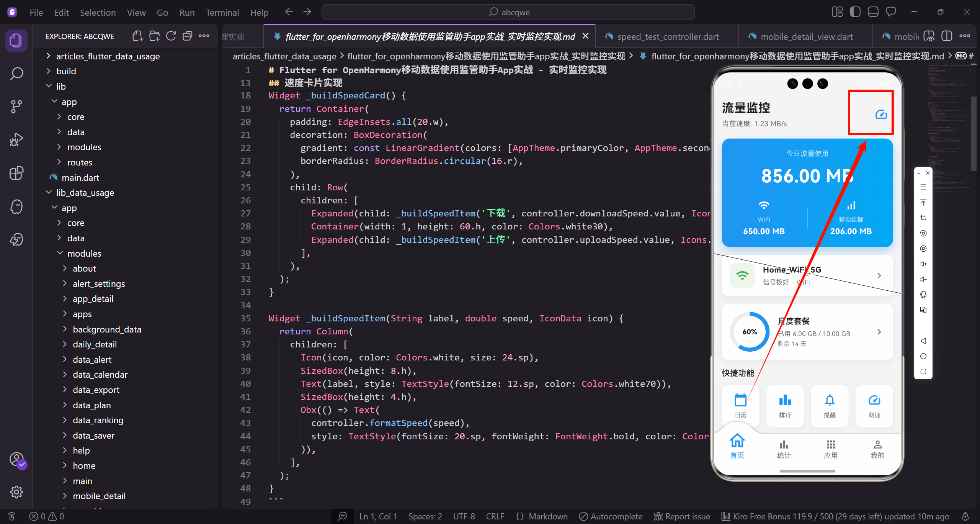Image resolution: width=980 pixels, height=524 pixels.
Task: Toggle the primary side bar layout button
Action: tap(855, 12)
